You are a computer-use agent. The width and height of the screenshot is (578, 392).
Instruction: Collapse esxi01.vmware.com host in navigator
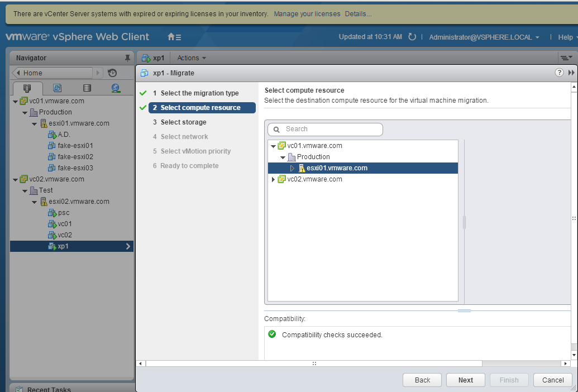pyautogui.click(x=34, y=124)
